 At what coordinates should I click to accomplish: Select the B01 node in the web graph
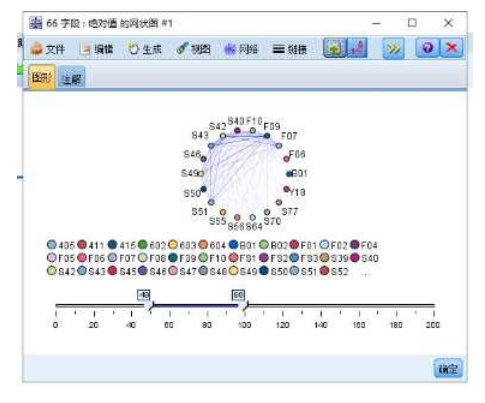tap(289, 174)
